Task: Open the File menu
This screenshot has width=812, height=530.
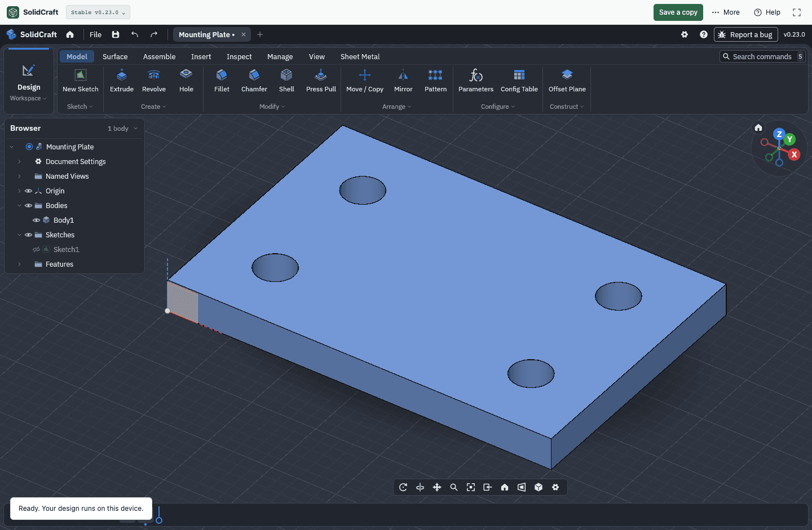Action: (96, 34)
